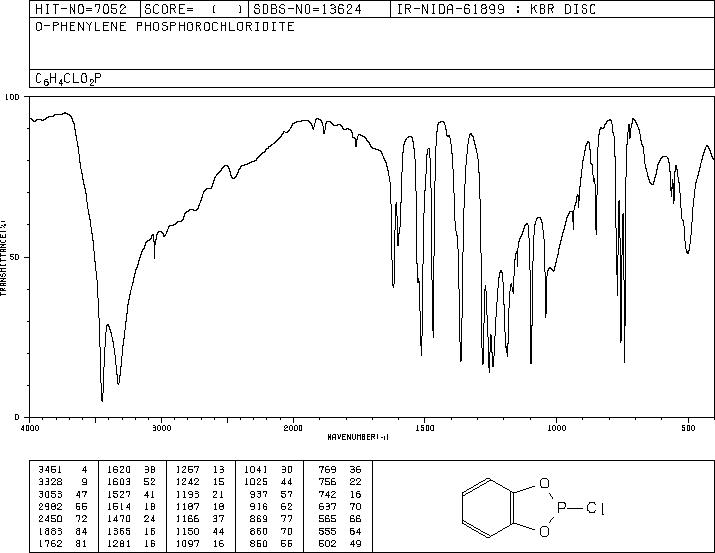Image resolution: width=715 pixels, height=553 pixels.
Task: Select the 555 peak entry in the table
Action: 340,531
